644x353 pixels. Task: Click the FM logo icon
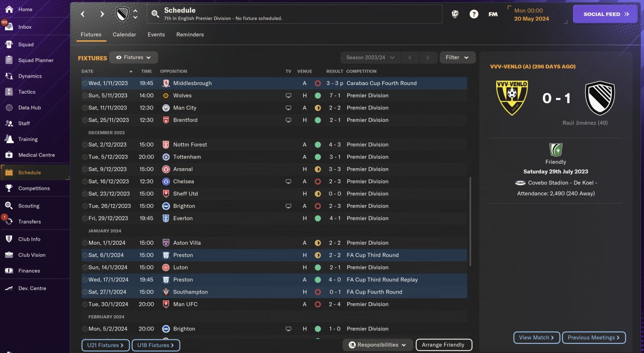pyautogui.click(x=493, y=14)
